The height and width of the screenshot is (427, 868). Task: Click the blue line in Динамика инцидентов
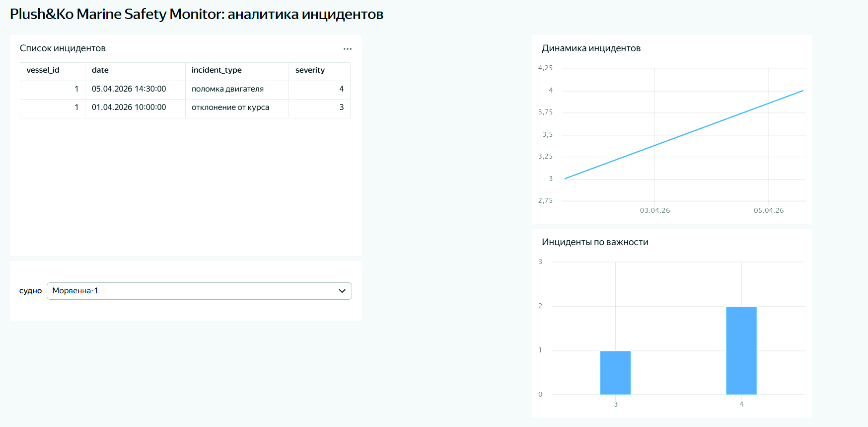684,134
